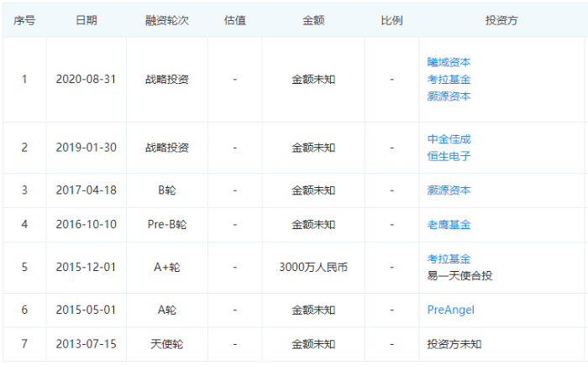Click 金额未知 in the 2015-05-01 row
This screenshot has height=365, width=588.
313,310
